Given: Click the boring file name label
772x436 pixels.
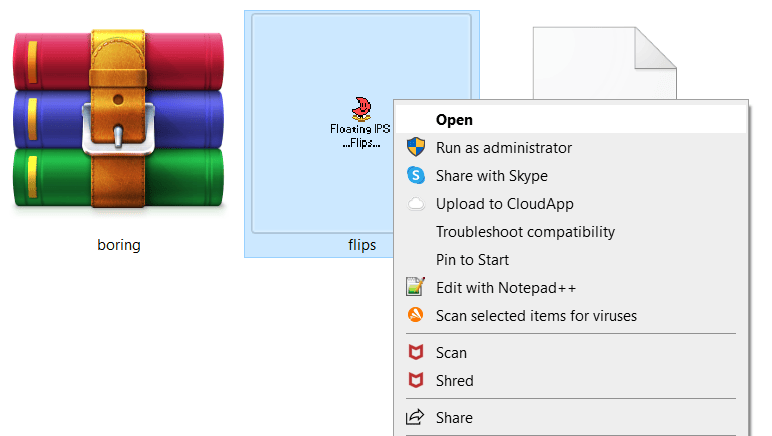Looking at the screenshot, I should (118, 245).
